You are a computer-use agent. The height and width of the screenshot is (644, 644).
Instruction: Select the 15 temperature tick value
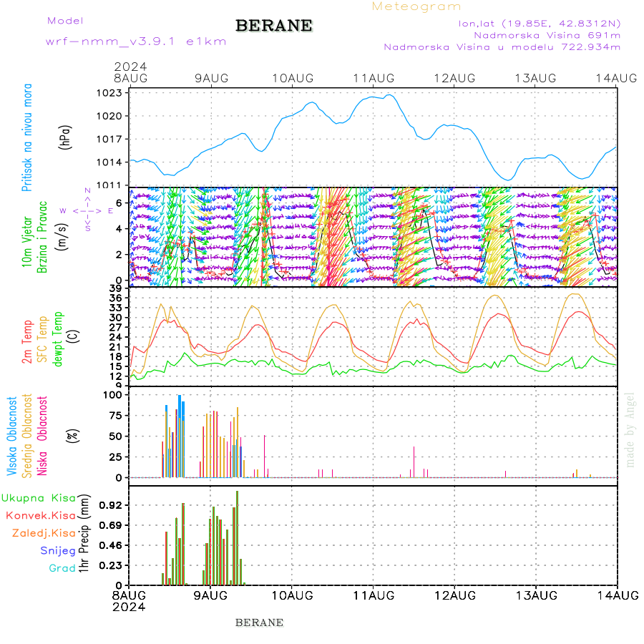[x=116, y=366]
